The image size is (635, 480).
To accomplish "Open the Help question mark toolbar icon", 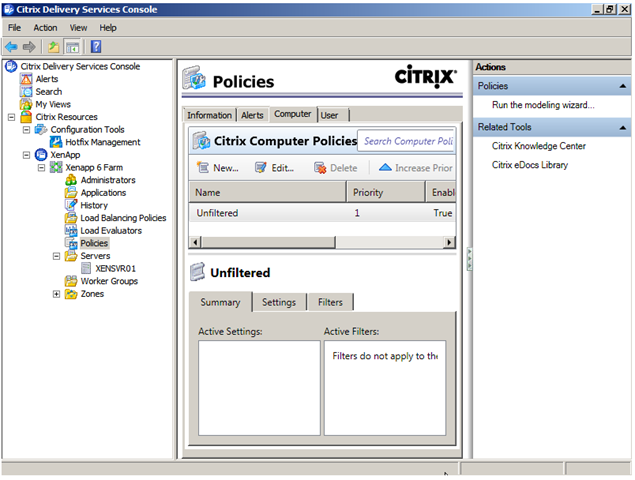I will pos(96,47).
